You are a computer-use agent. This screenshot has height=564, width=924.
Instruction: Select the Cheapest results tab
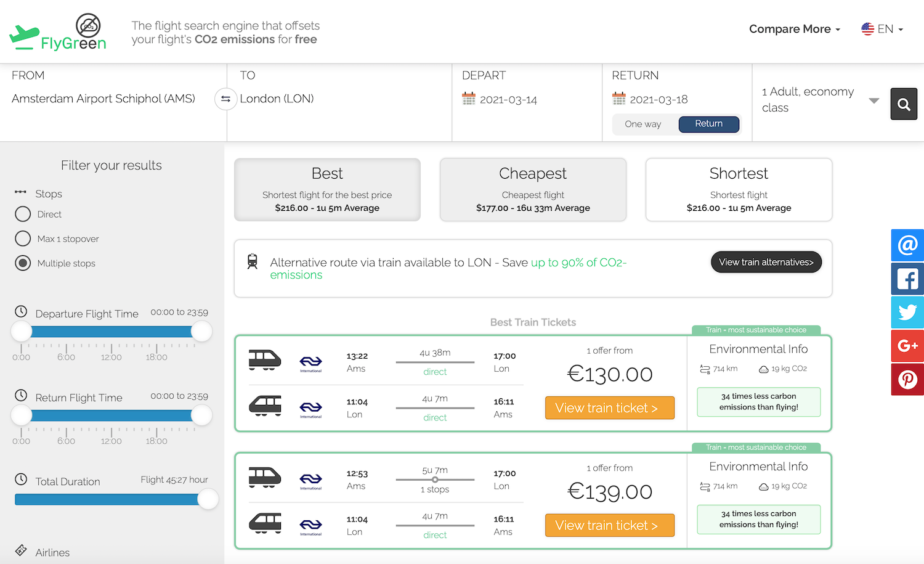[x=533, y=190]
